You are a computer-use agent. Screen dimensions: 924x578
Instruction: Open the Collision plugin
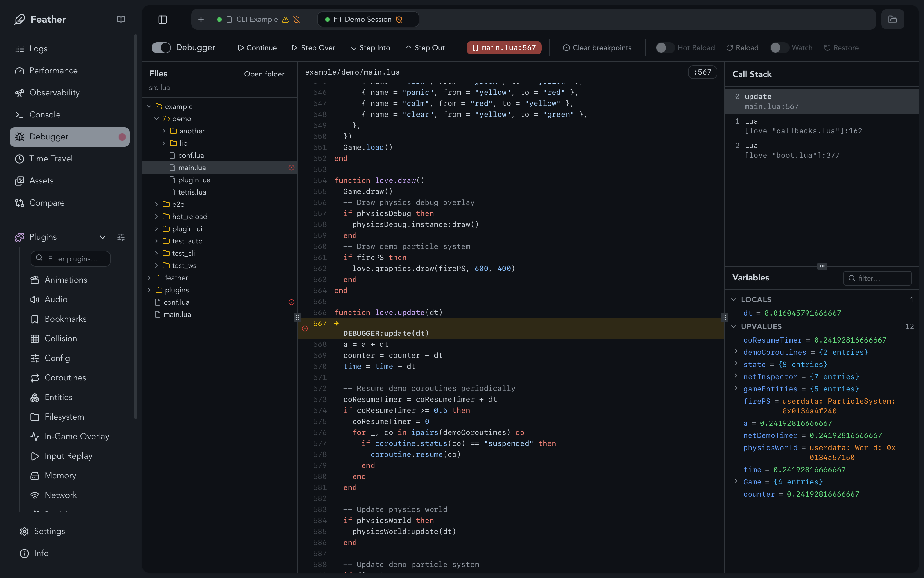[61, 338]
